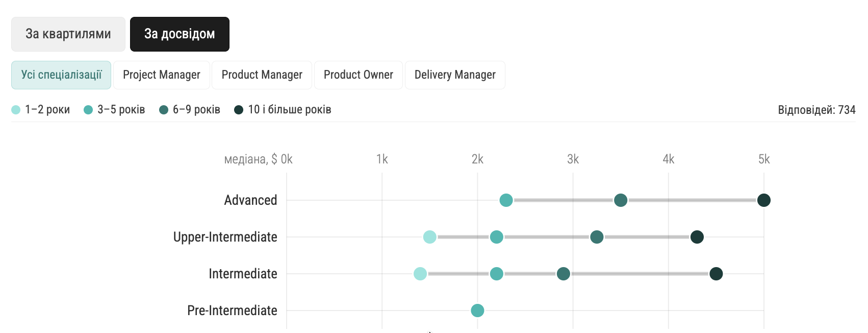
Task: Filter by "Усі спеціалізації"
Action: pos(61,75)
